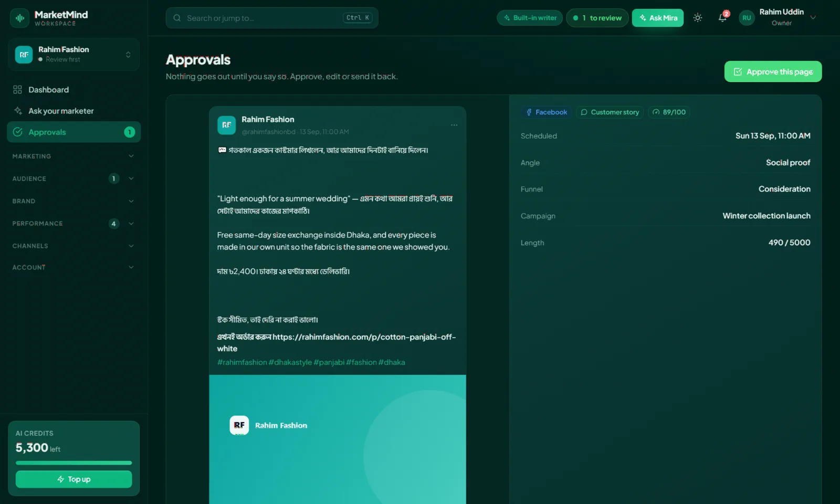Click the 1 to review button
840x504 pixels.
pyautogui.click(x=597, y=18)
